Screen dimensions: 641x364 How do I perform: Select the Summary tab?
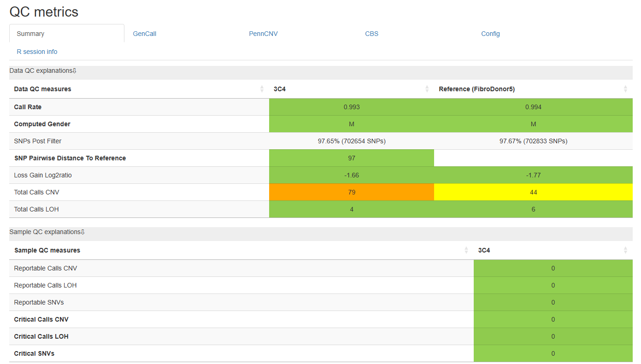(67, 34)
